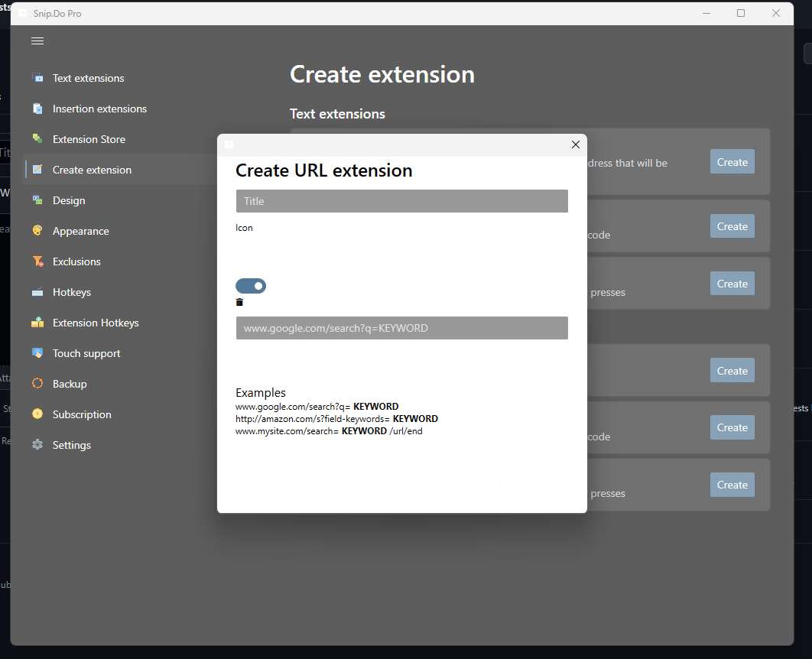
Task: Click the hamburger menu icon
Action: point(37,41)
